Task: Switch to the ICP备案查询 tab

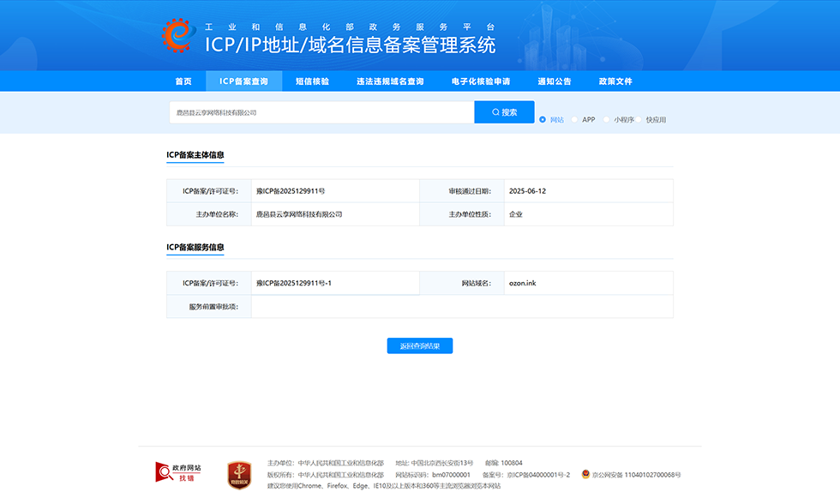Action: click(242, 81)
